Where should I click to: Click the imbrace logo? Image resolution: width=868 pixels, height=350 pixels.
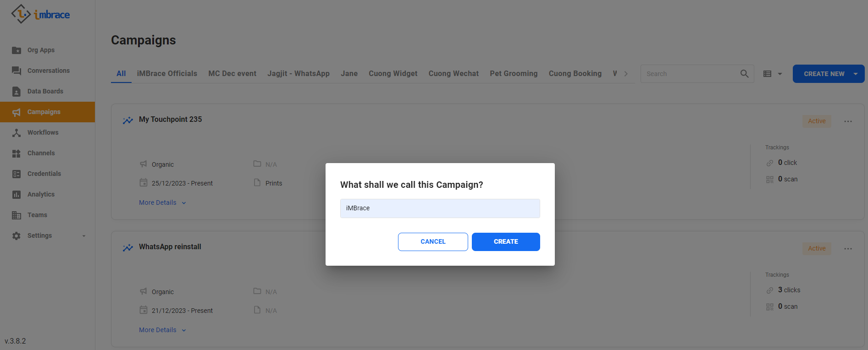(x=40, y=14)
